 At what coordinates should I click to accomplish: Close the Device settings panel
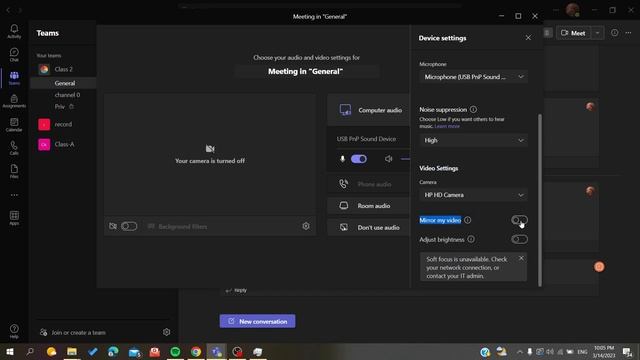(x=528, y=38)
